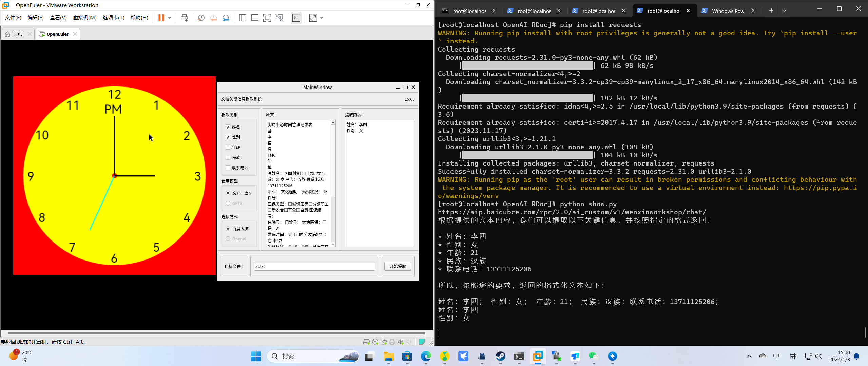
Task: Toggle the 姓名 checkbox
Action: tap(228, 127)
